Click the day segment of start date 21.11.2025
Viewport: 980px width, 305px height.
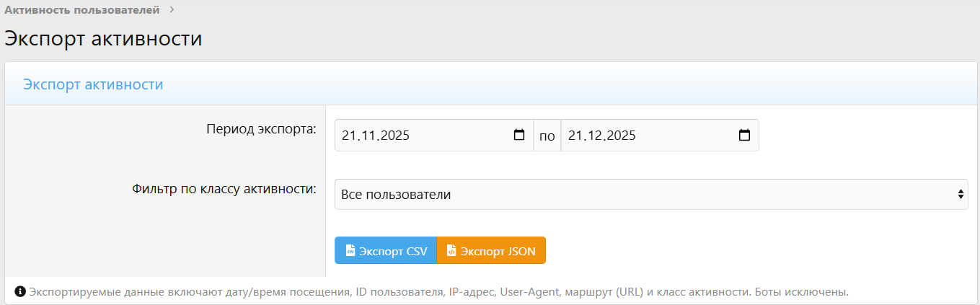[x=350, y=136]
